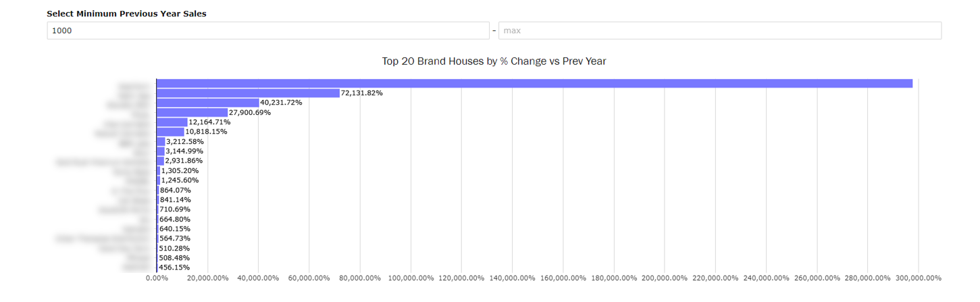
Task: Focus the max sales input field
Action: click(x=719, y=30)
